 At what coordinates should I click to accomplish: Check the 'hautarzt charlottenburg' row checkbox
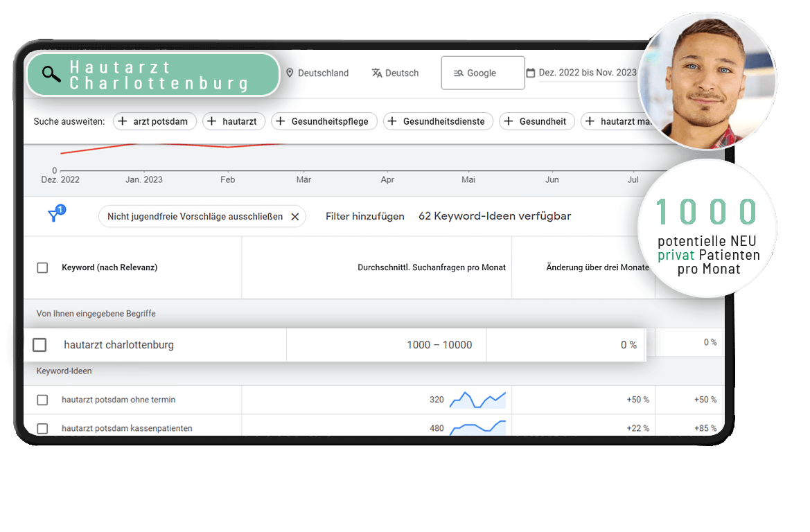pyautogui.click(x=39, y=345)
